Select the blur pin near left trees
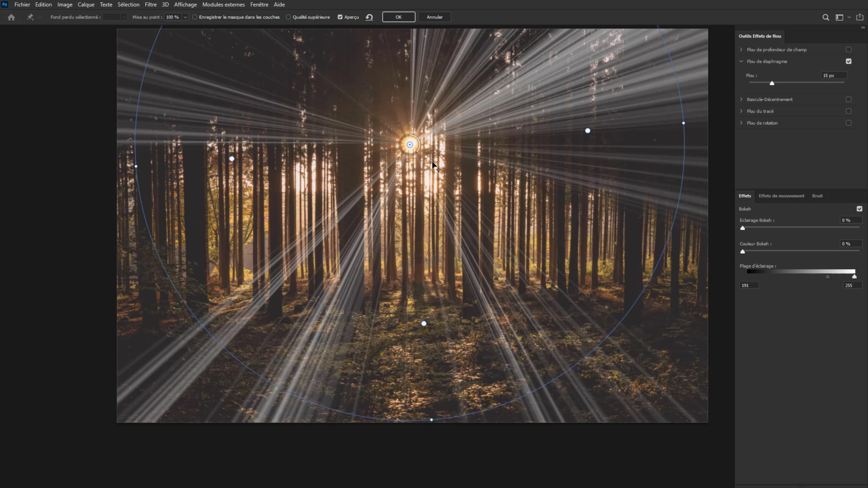The height and width of the screenshot is (488, 868). 232,158
